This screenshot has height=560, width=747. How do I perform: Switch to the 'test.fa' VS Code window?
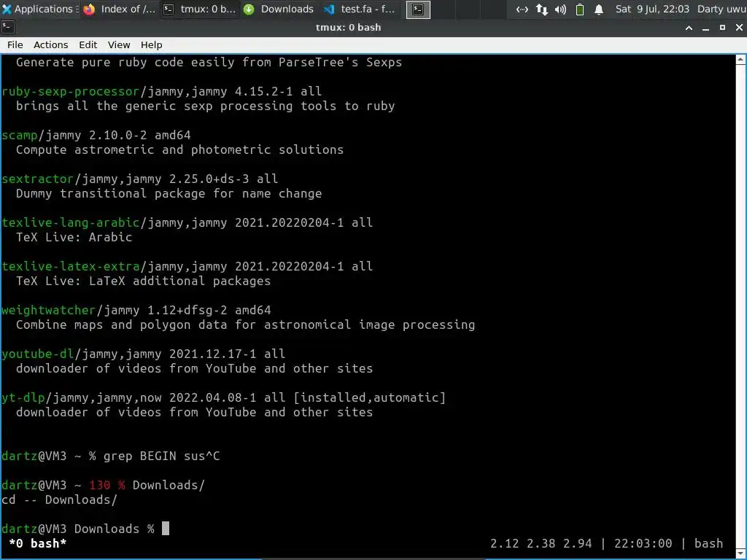[x=359, y=9]
